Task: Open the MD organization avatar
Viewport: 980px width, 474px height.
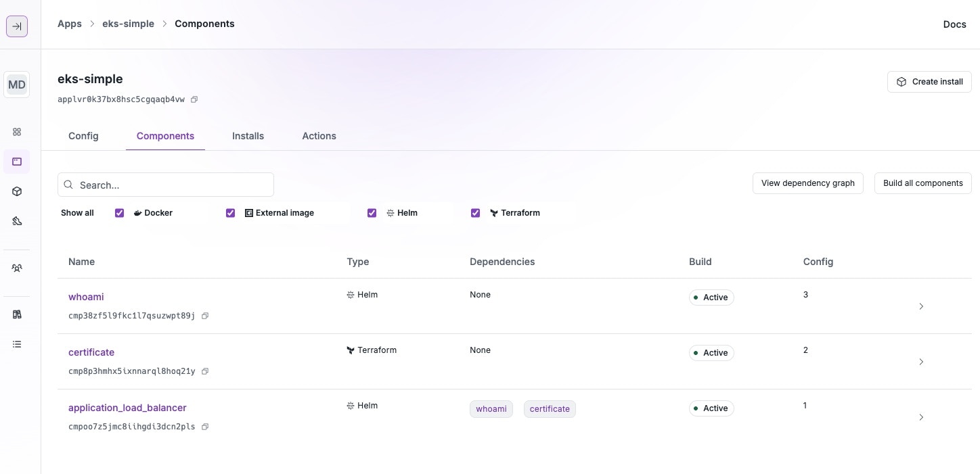Action: click(x=17, y=85)
